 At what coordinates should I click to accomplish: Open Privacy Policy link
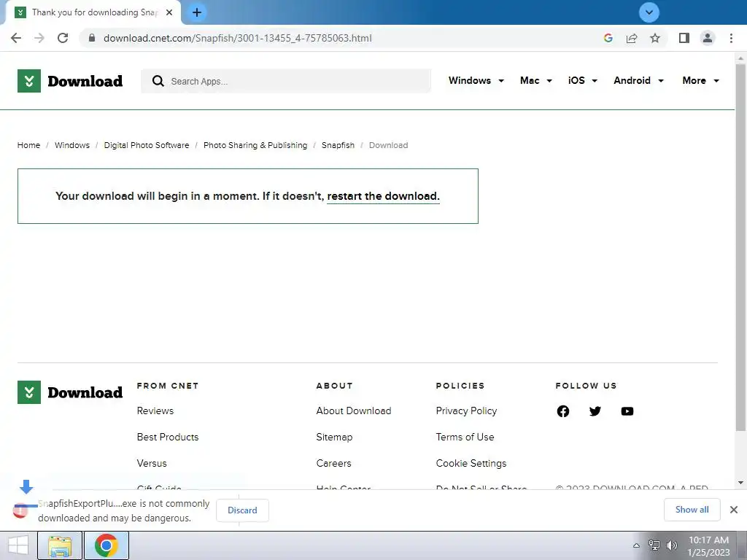(466, 411)
